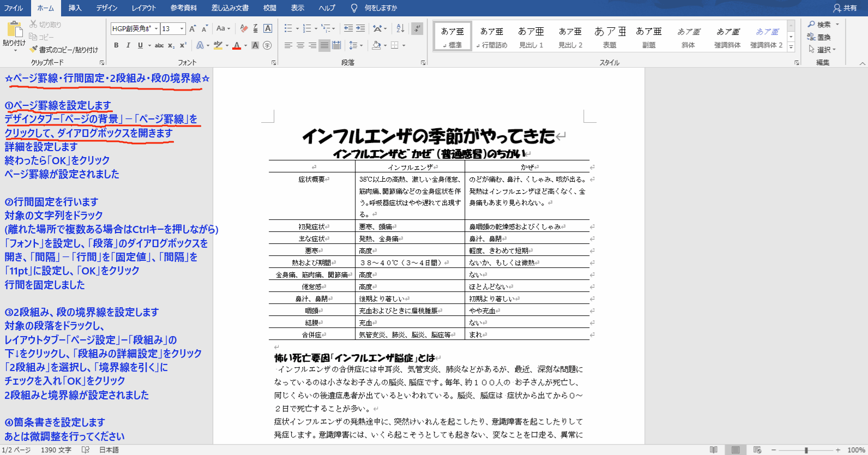The image size is (868, 455).
Task: Click the Sort (A-Z) paragraph icon
Action: (x=400, y=28)
